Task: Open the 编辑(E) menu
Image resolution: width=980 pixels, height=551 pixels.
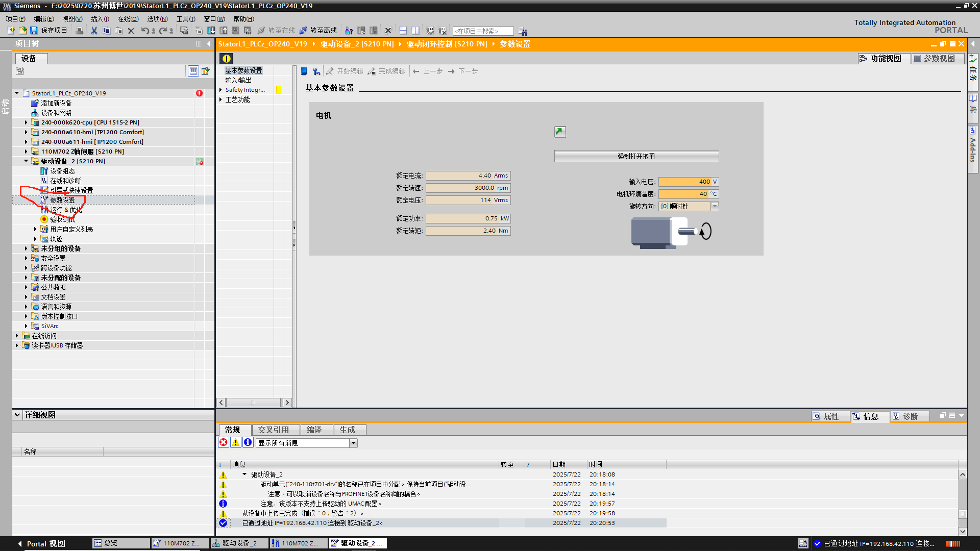Action: (x=44, y=19)
